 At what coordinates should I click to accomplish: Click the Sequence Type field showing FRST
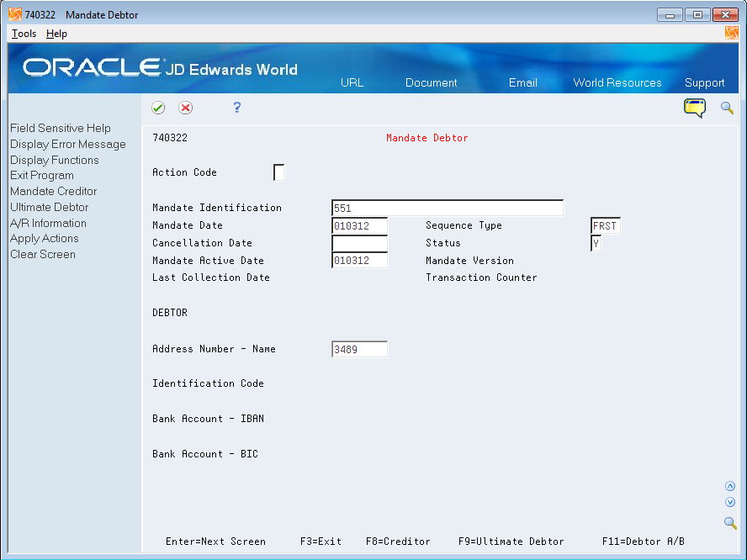tap(606, 225)
